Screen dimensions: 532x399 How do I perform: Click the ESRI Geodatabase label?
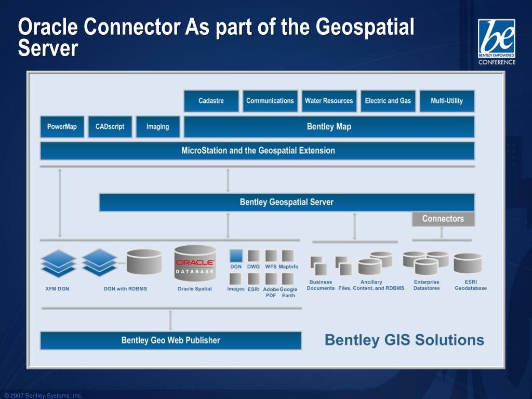tap(471, 285)
